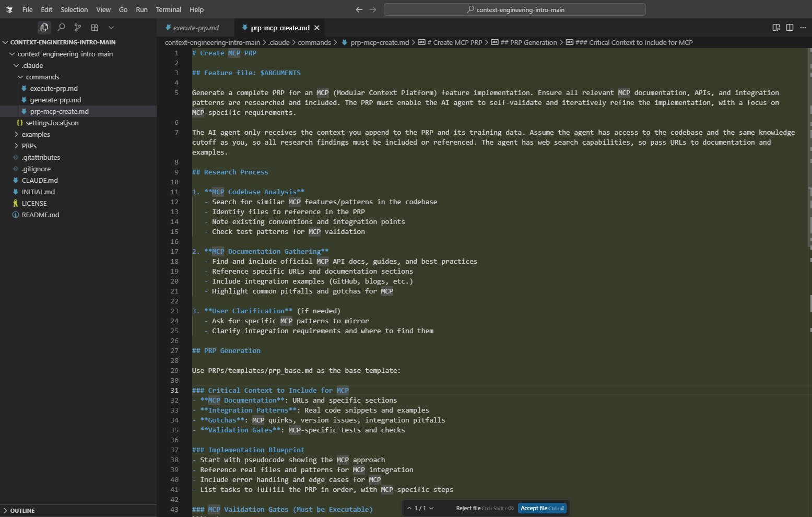Image resolution: width=812 pixels, height=517 pixels.
Task: Open the Selection menu
Action: [74, 9]
